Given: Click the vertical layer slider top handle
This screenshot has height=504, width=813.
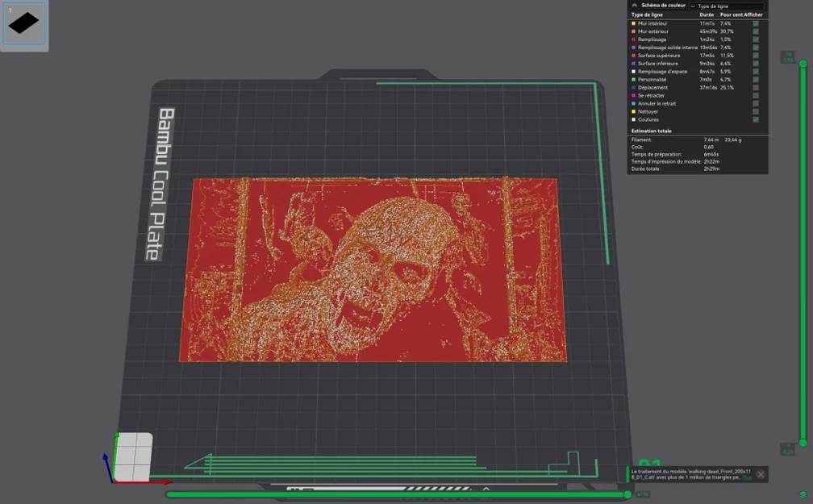Looking at the screenshot, I should tap(803, 63).
